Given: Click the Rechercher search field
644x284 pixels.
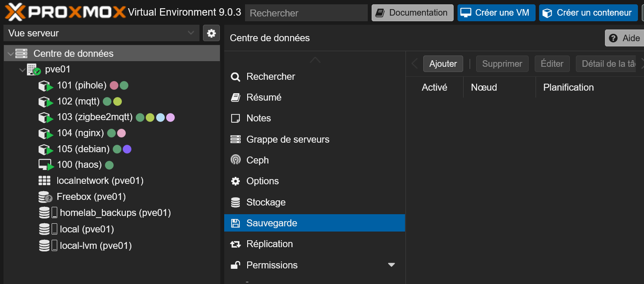Looking at the screenshot, I should [306, 13].
